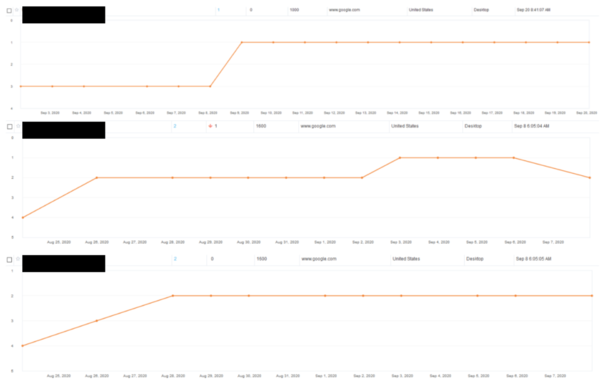Check the box for the Sep 8 6:05:05 row
This screenshot has height=388, width=600.
10,259
